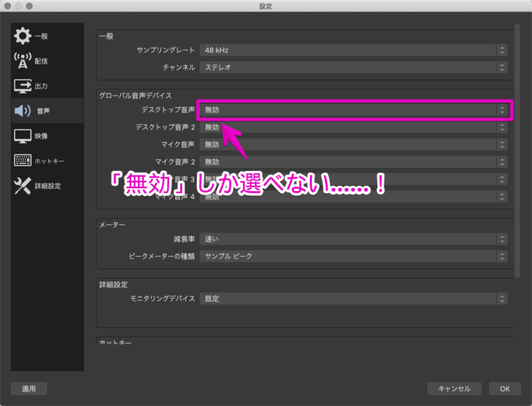The height and width of the screenshot is (406, 532).
Task: Click the サンプリングレート label
Action: [166, 51]
